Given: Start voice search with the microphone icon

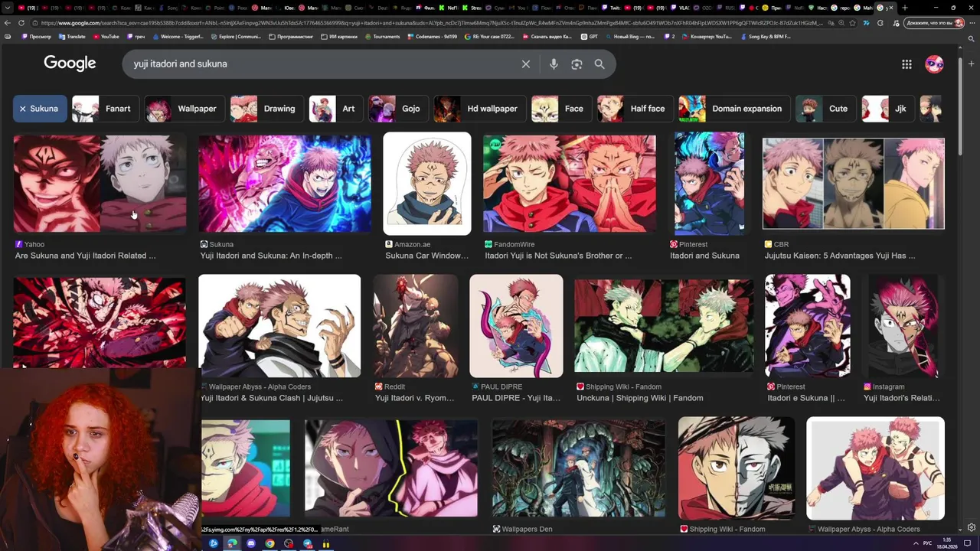Looking at the screenshot, I should (554, 64).
